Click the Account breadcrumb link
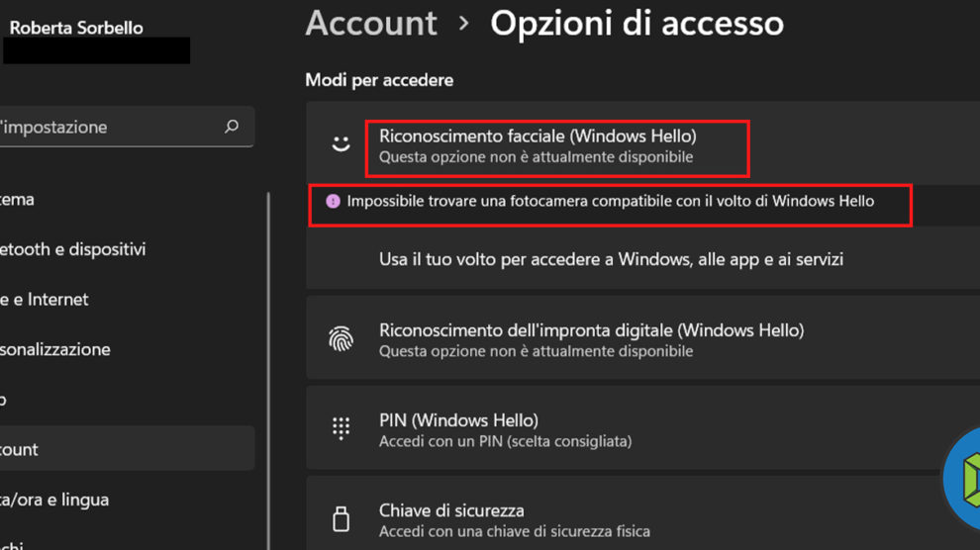The height and width of the screenshot is (550, 980). 371,23
